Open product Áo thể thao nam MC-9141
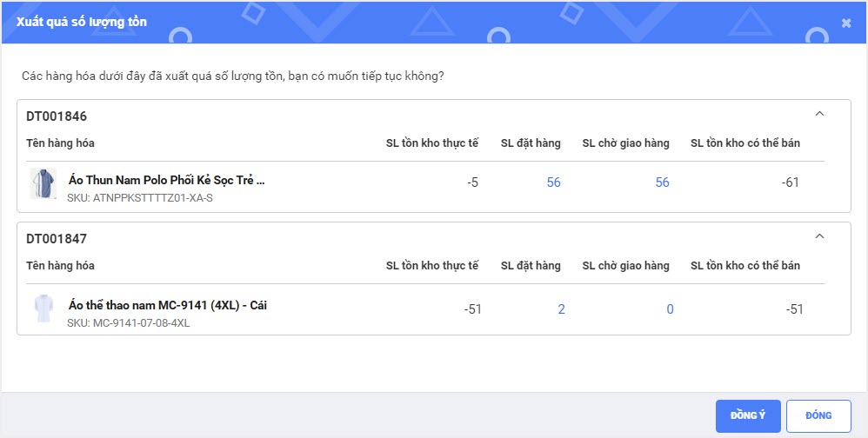868x438 pixels. click(x=167, y=305)
